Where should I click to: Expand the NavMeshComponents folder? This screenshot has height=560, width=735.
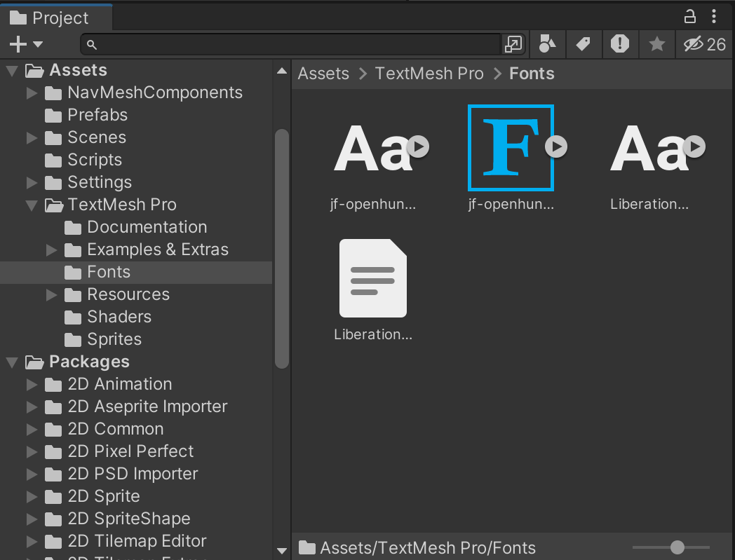click(32, 93)
